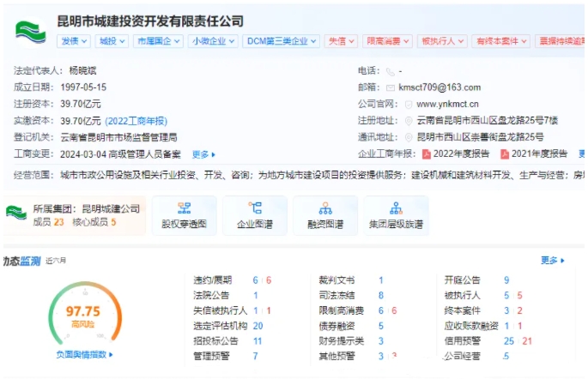The image size is (588, 379).
Task: Click the 法院公告 count 1
Action: 256,296
